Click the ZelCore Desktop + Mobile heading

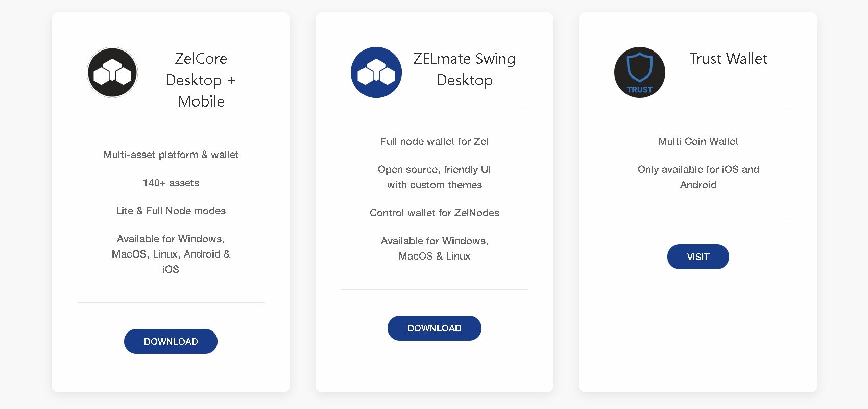[201, 80]
